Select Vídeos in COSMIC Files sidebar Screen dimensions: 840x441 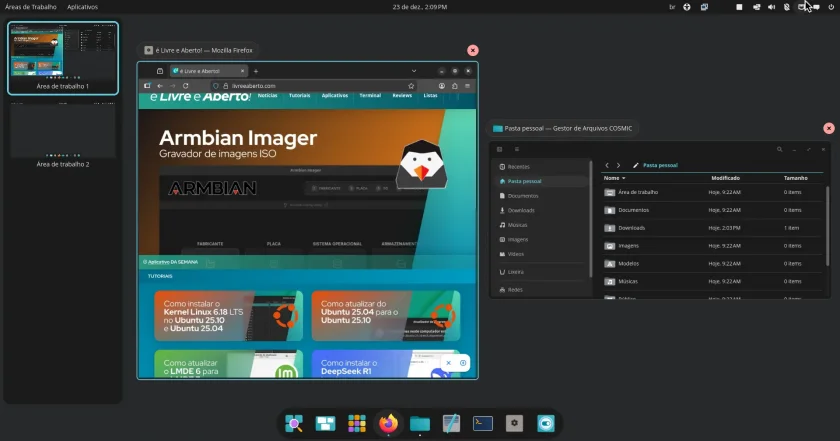(540, 254)
